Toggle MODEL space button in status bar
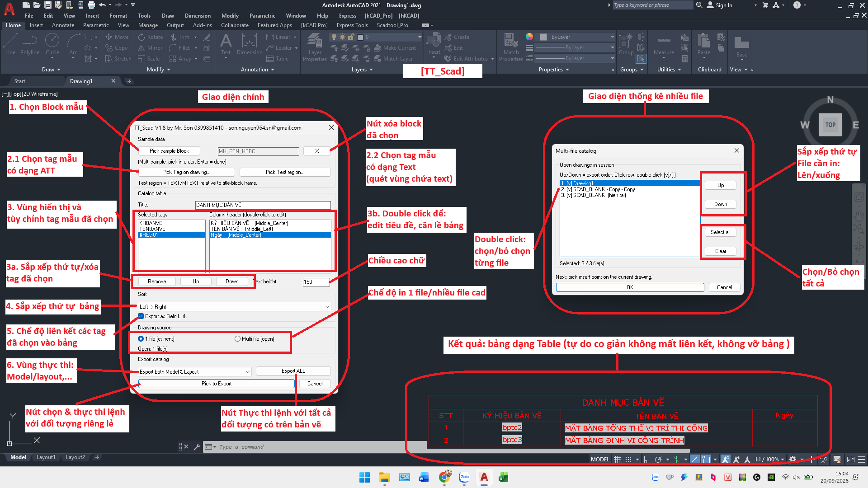This screenshot has height=488, width=868. pos(600,460)
